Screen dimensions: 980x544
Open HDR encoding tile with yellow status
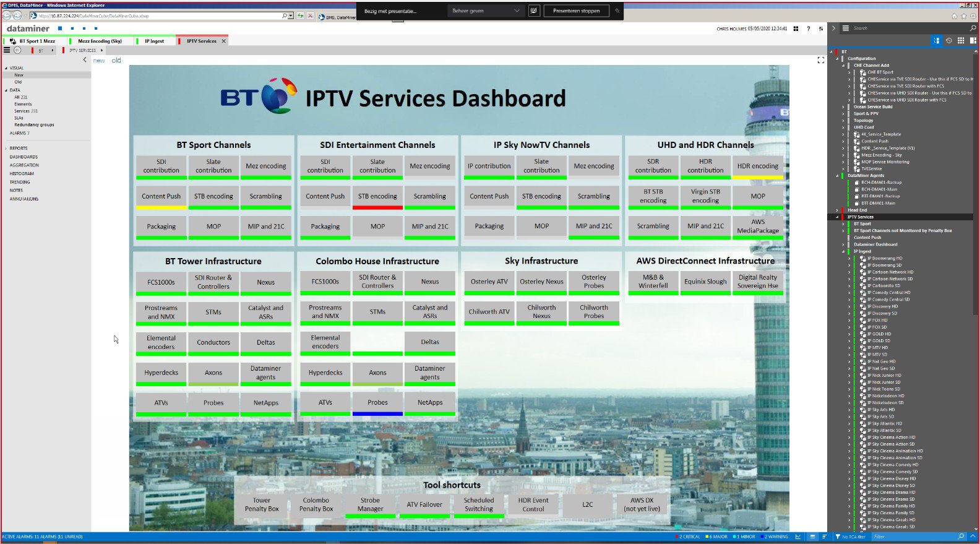point(757,167)
